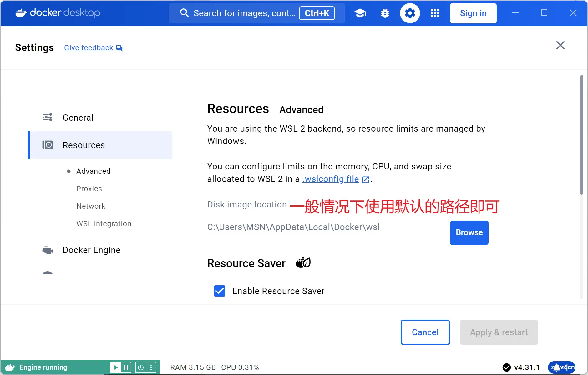Image resolution: width=588 pixels, height=375 pixels.
Task: Click the CPU 0.31% status text
Action: click(x=240, y=367)
